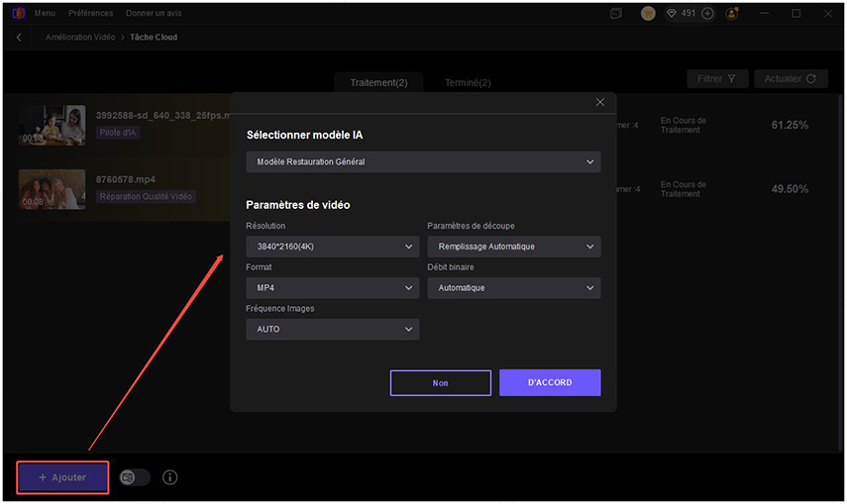Click the account member icon

pyautogui.click(x=732, y=14)
